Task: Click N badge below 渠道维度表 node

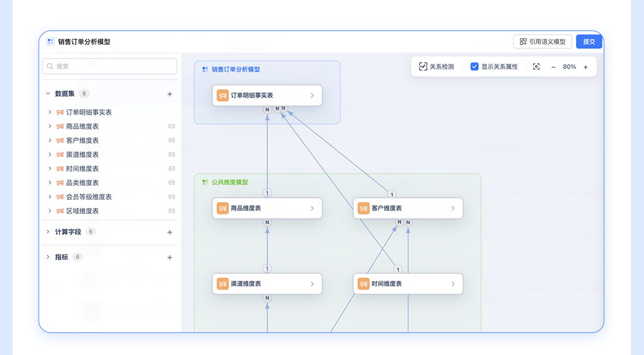Action: point(267,298)
